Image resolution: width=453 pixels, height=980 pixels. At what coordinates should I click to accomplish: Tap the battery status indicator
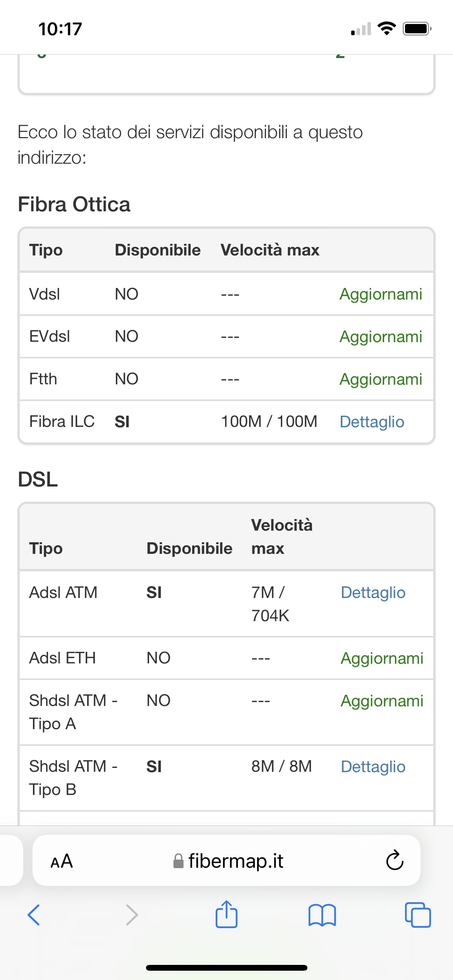tap(417, 29)
